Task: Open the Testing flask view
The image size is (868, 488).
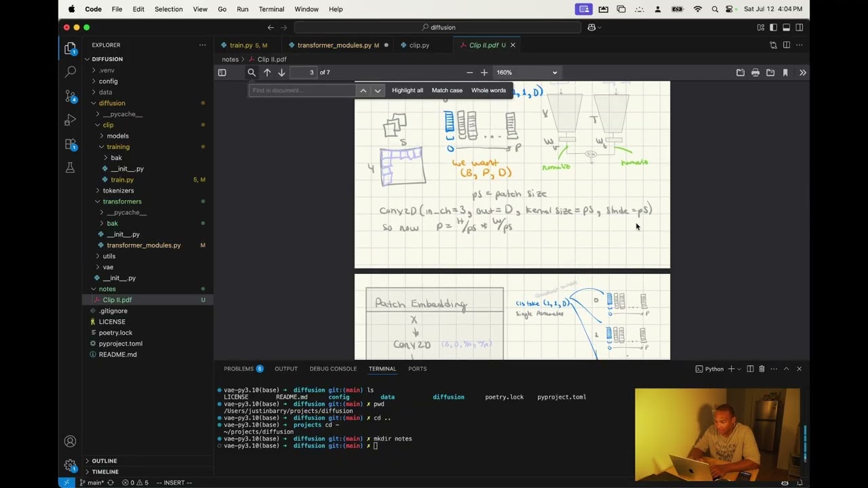Action: click(70, 167)
